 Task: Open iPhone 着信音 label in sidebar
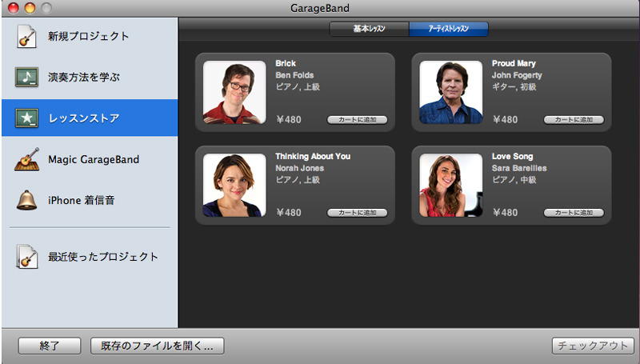point(82,200)
